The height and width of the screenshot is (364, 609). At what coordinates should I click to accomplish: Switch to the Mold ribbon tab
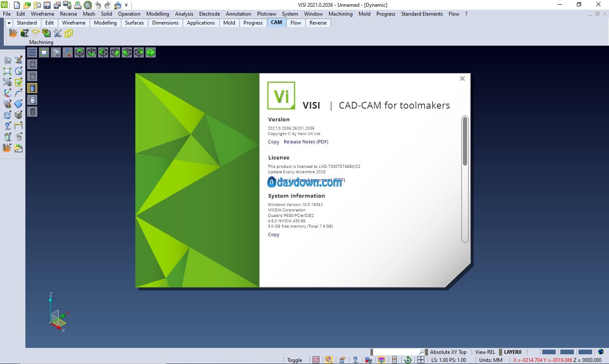tap(229, 23)
